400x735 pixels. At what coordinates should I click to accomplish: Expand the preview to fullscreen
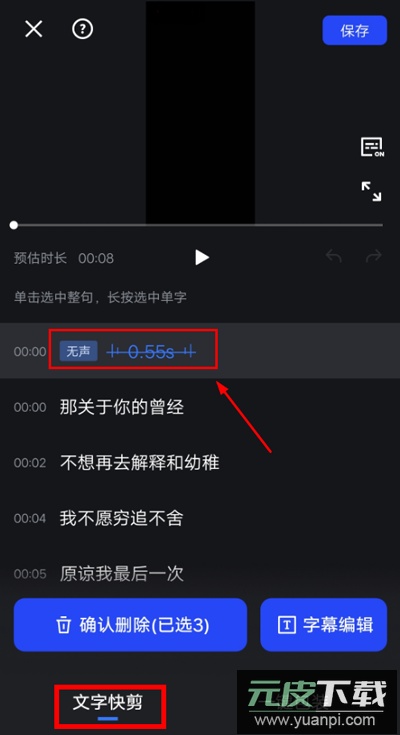point(371,191)
